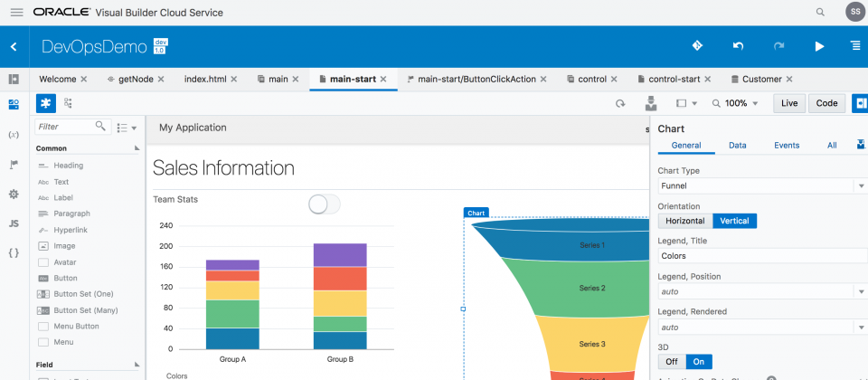Image resolution: width=868 pixels, height=380 pixels.
Task: Open the Git diamond icon
Action: tap(697, 46)
